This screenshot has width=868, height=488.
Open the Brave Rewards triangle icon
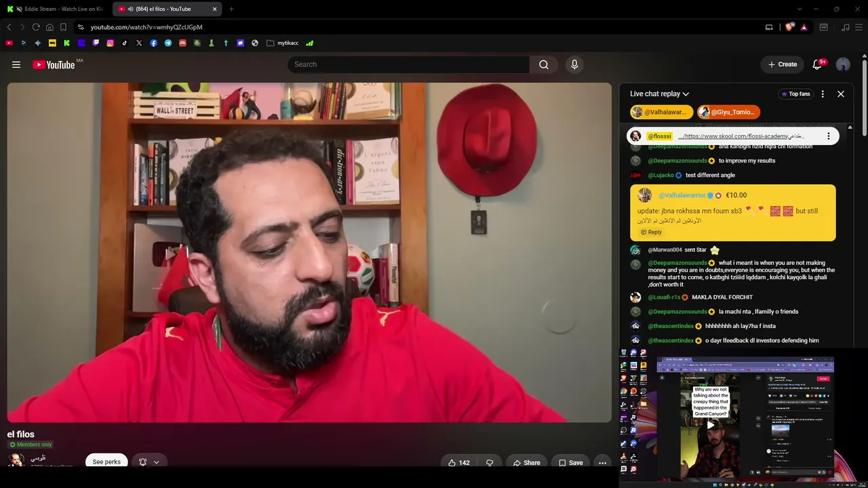[x=804, y=27]
